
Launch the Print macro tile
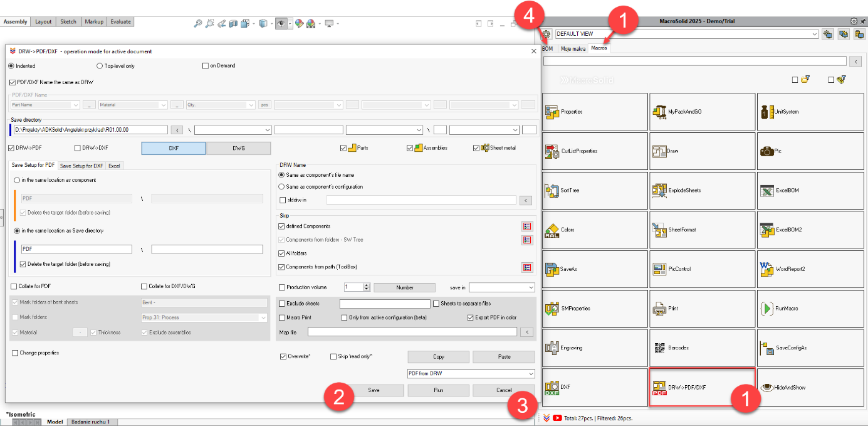[x=702, y=309]
